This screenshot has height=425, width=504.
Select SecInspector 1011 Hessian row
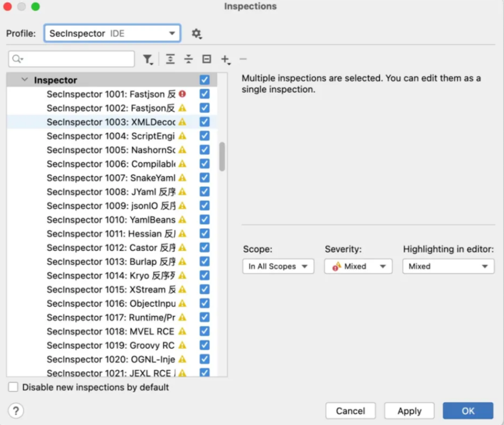pyautogui.click(x=112, y=233)
